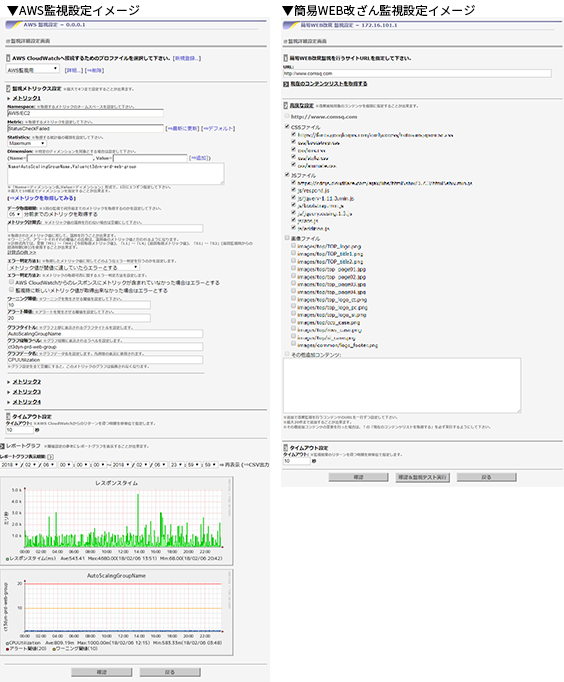Click the icon beside the site URL instruction heading
564x682 pixels.
click(286, 58)
